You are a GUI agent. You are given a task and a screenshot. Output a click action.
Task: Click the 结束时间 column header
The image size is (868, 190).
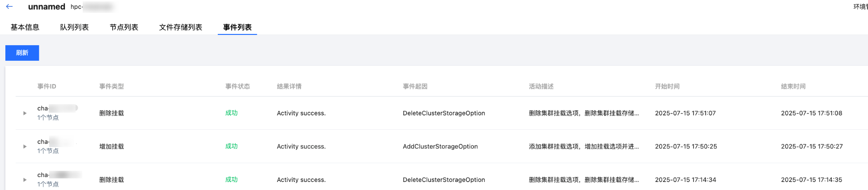[793, 86]
